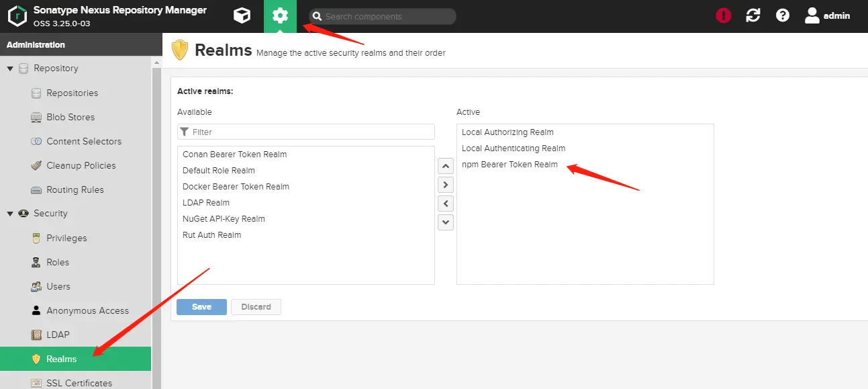Click the LDAP book icon
868x389 pixels.
pos(36,335)
